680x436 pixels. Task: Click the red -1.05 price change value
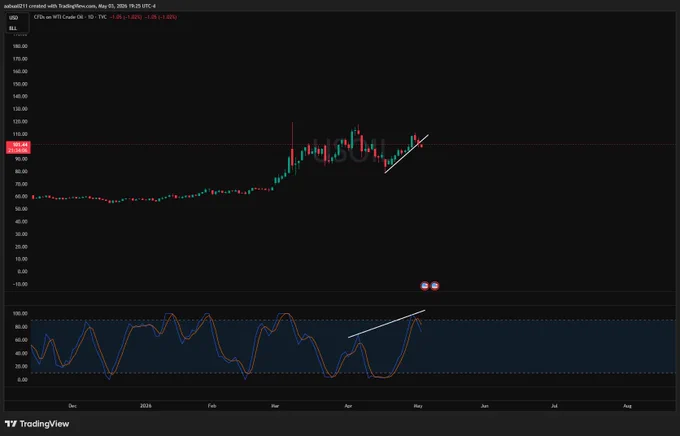coord(125,17)
